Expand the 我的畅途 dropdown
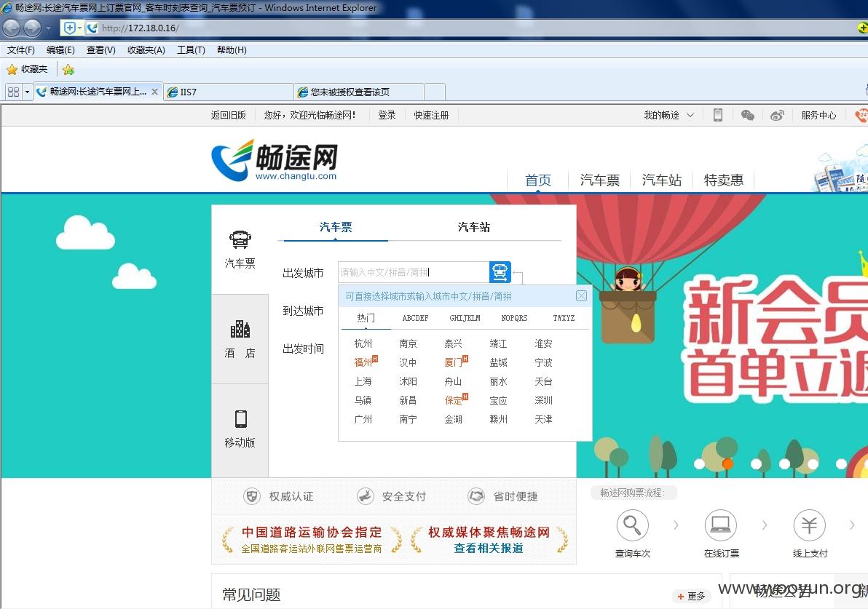This screenshot has height=609, width=868. (668, 115)
